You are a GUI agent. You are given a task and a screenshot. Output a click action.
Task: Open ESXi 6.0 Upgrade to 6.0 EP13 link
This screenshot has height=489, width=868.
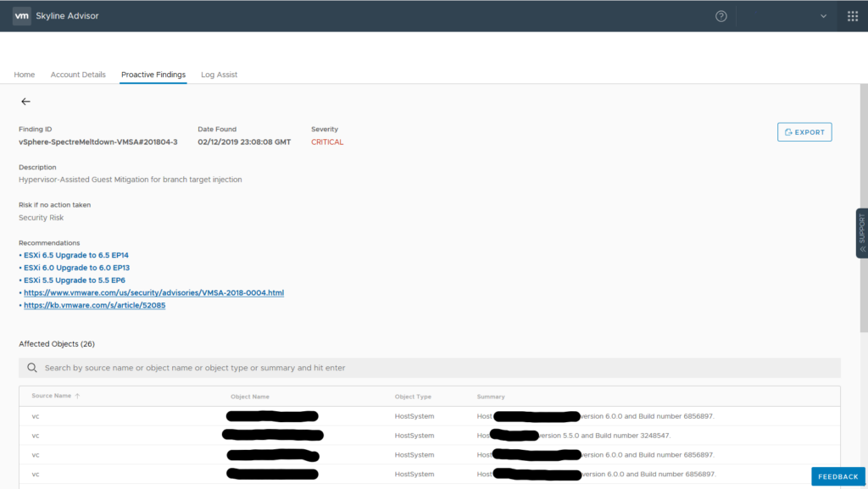point(76,268)
